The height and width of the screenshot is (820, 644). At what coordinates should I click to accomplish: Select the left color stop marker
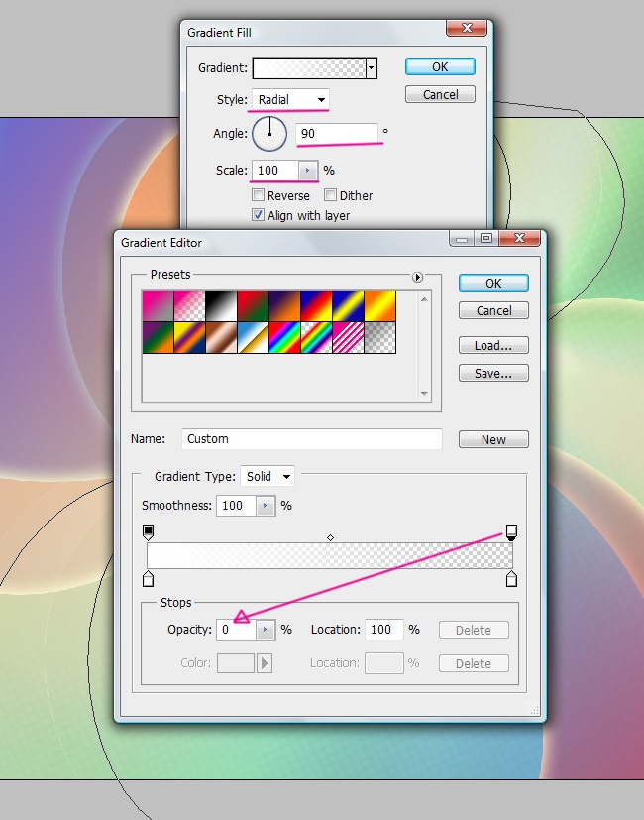point(149,578)
